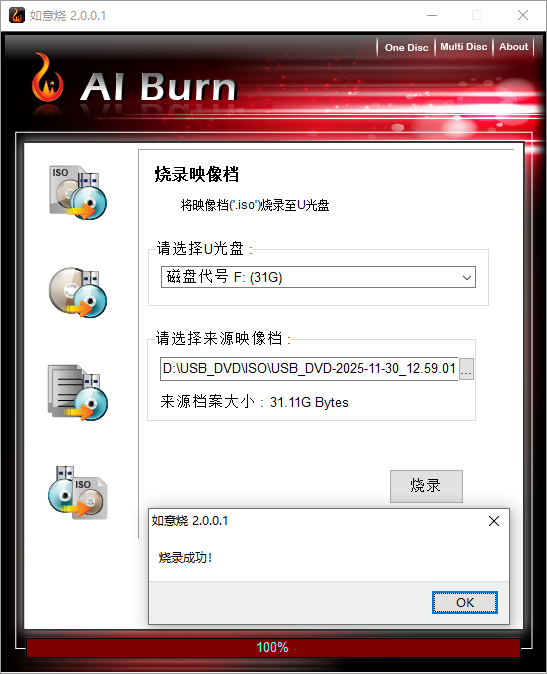Browse for source image with ... button

466,369
